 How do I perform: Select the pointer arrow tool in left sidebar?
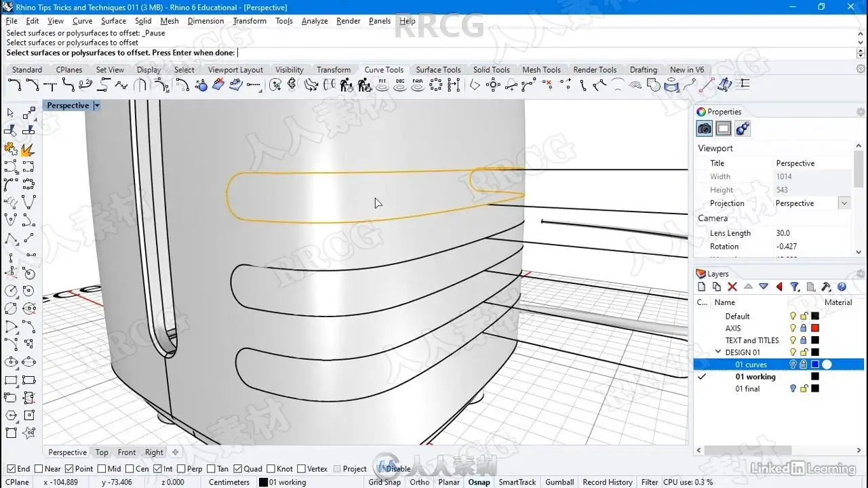pos(11,113)
